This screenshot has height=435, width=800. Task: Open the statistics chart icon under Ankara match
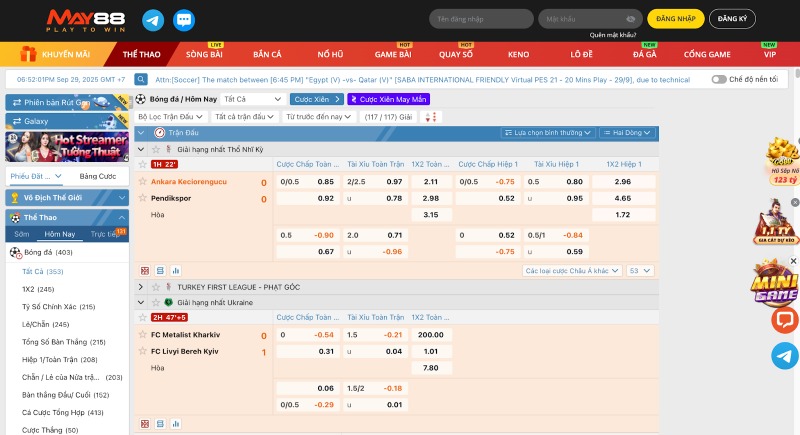(175, 270)
